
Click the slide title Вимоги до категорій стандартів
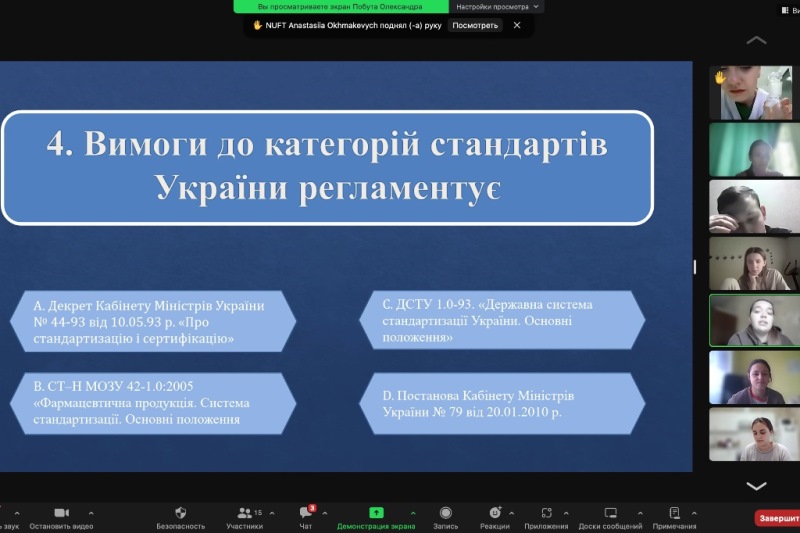click(x=327, y=167)
